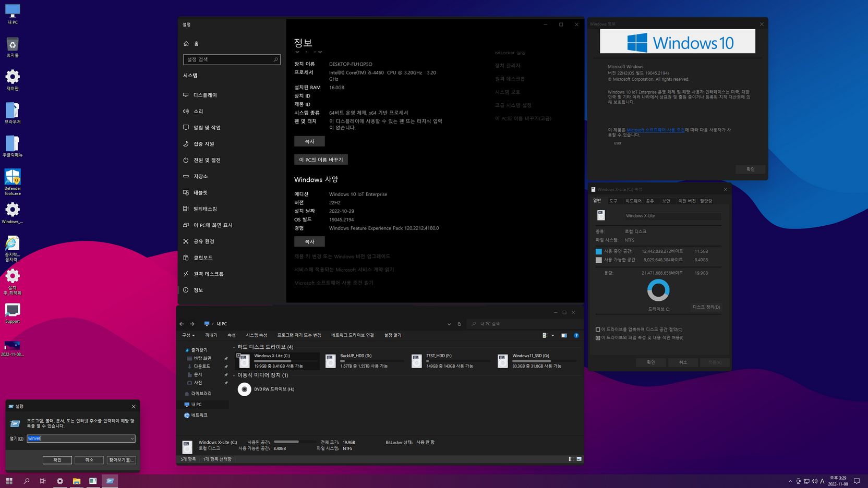Open the Run dialog 열기 combo dropdown
Viewport: 868px width, 488px height.
(x=132, y=439)
